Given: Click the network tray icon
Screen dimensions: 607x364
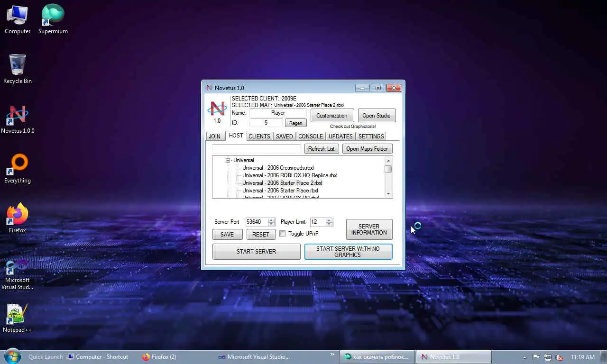Looking at the screenshot, I should [548, 357].
